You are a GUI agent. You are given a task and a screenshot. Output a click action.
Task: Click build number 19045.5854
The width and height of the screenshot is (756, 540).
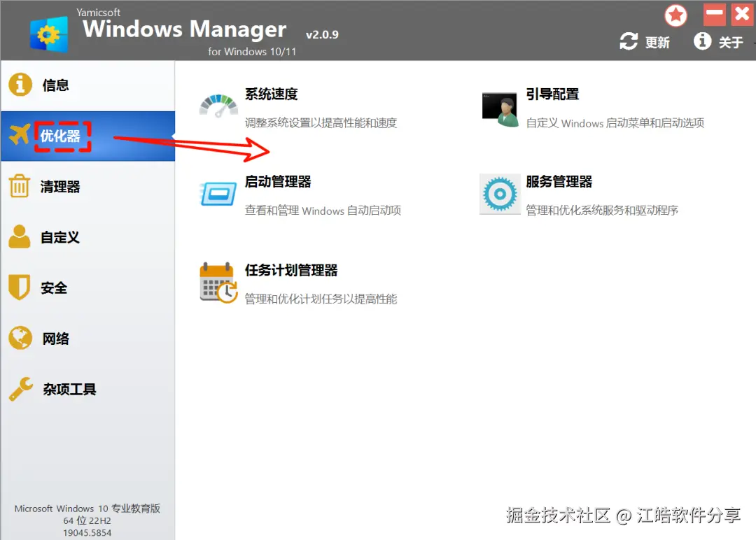pos(87,533)
